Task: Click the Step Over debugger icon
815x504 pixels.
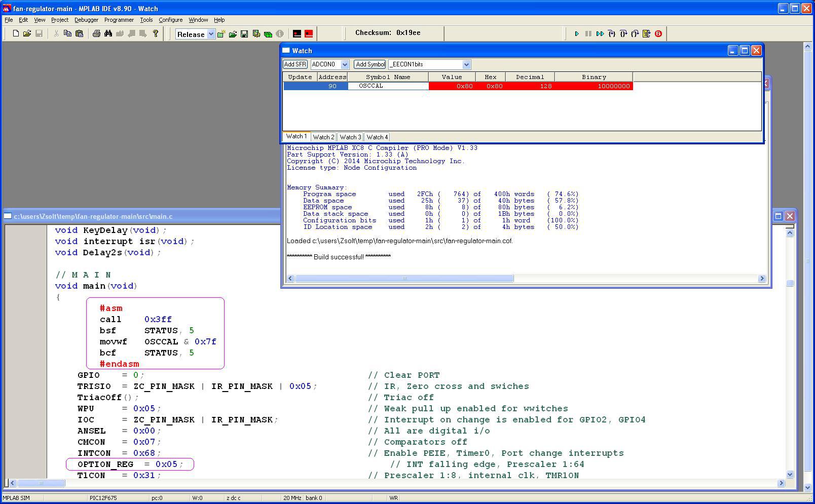Action: 623,34
